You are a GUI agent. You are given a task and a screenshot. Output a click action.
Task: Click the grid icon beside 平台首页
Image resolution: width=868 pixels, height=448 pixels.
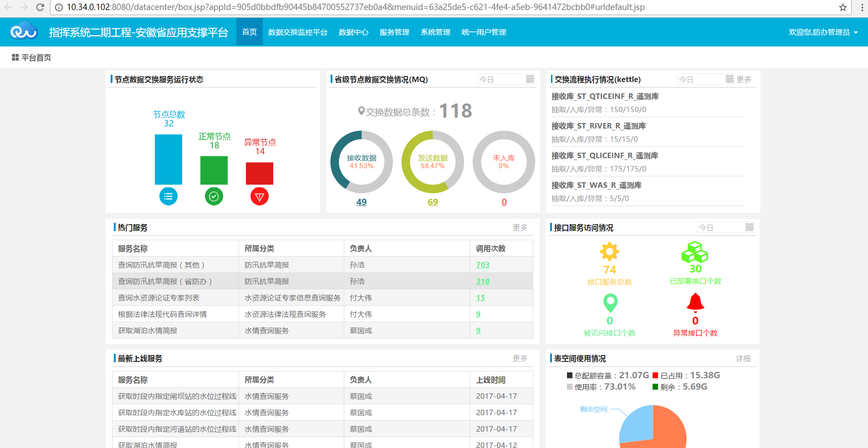click(x=15, y=57)
